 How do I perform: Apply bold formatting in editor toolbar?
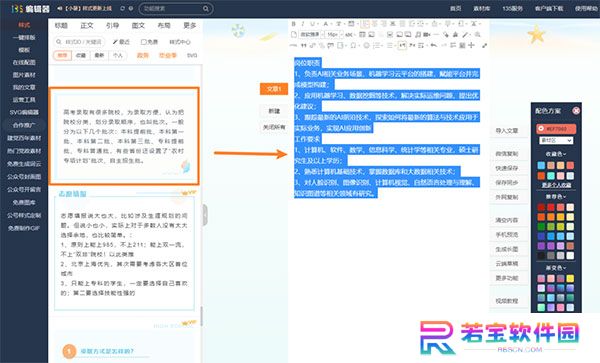coord(293,24)
